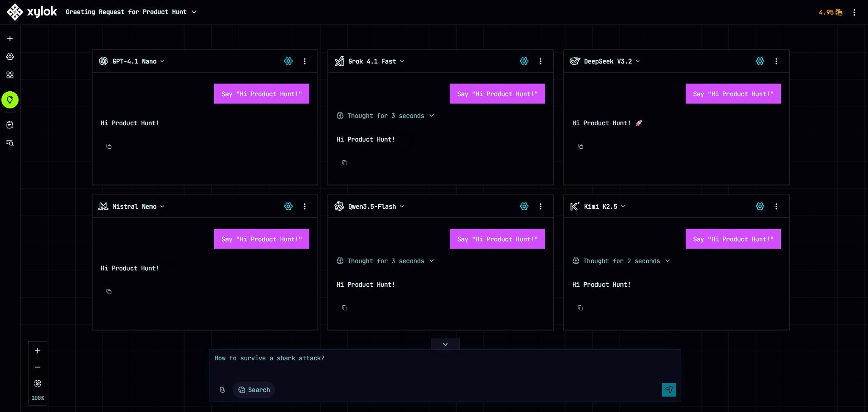Click the prompt bubble in Qwen3.5-Flash panel
868x412 pixels.
coord(497,239)
